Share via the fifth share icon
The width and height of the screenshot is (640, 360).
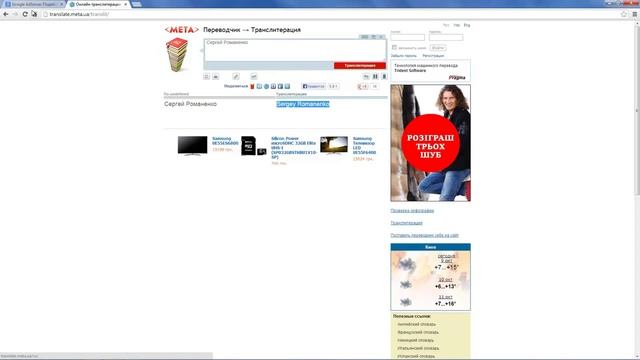(x=280, y=86)
